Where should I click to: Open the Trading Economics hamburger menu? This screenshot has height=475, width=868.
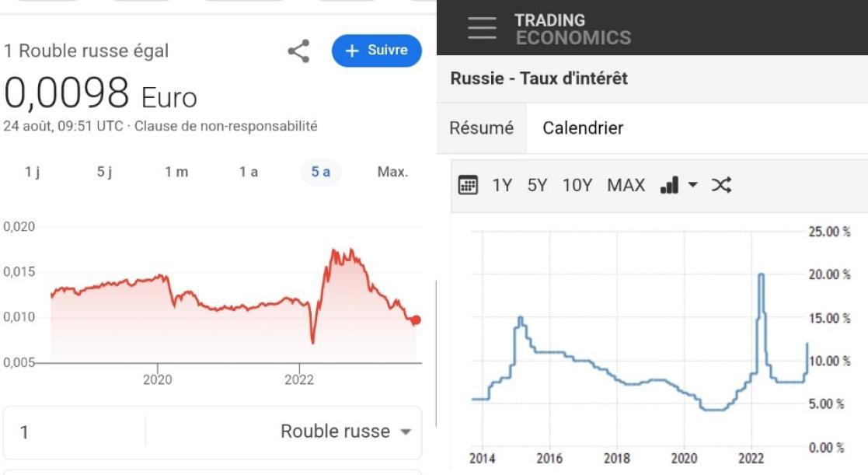[x=482, y=28]
